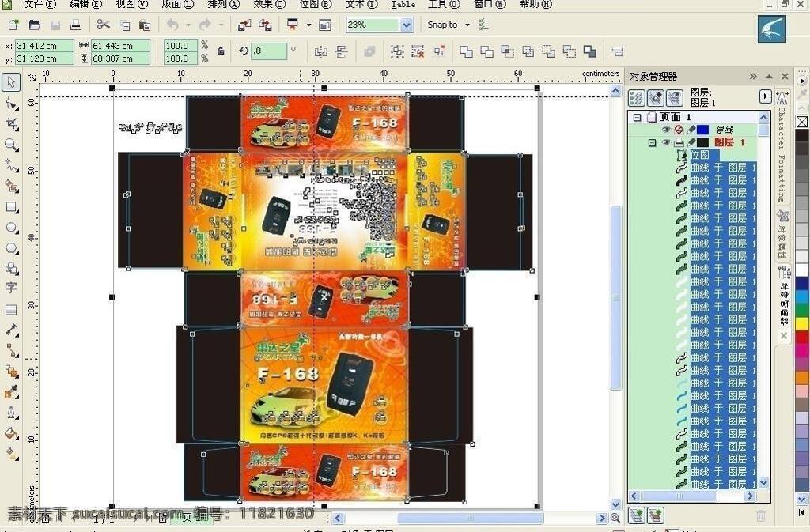Toggle visibility eye of 图层 1 layer
The image size is (810, 532).
666,142
